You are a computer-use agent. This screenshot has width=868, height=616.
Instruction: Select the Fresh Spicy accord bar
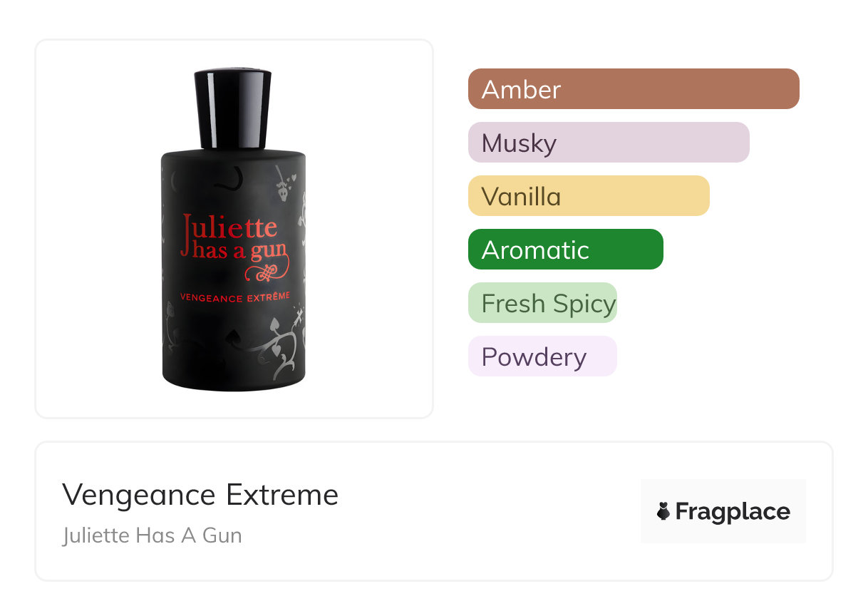(x=542, y=303)
